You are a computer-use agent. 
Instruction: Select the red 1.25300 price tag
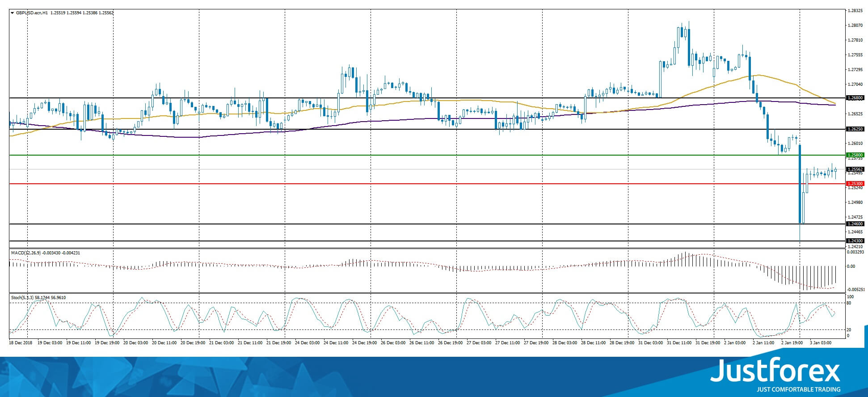click(855, 184)
